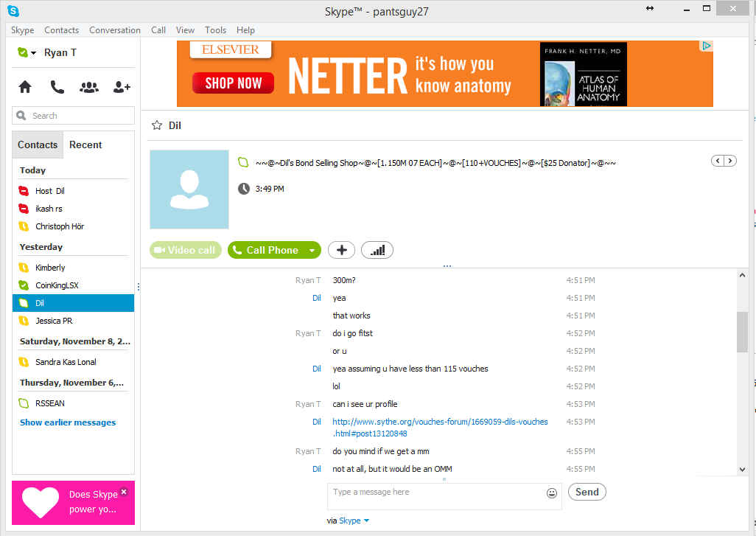This screenshot has height=536, width=756.
Task: Switch to the Recent tab
Action: click(x=85, y=145)
